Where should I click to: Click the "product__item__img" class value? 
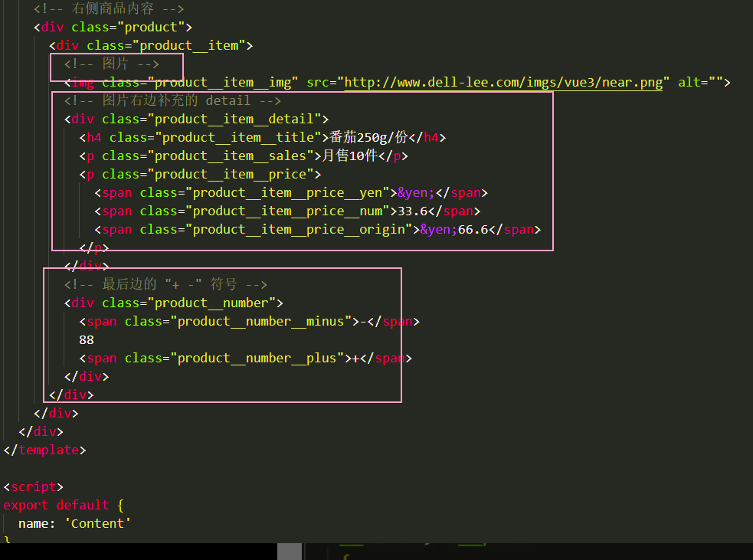[223, 82]
